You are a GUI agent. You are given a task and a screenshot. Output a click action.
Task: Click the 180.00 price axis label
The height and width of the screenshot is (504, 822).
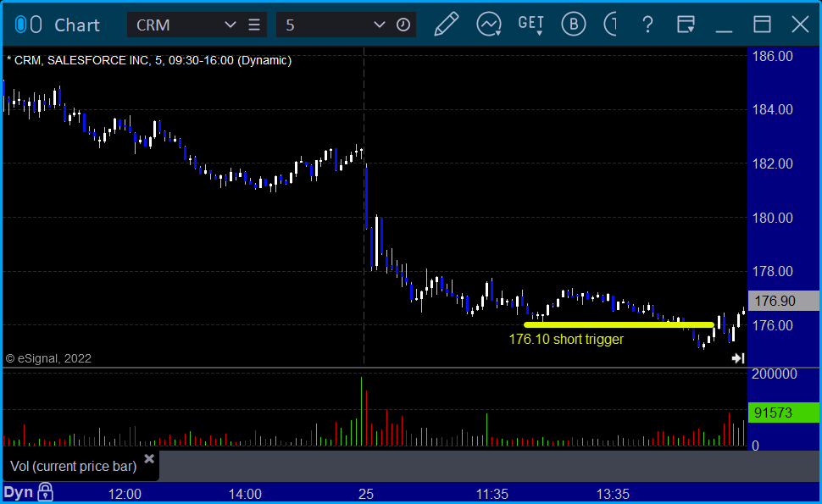(x=772, y=218)
